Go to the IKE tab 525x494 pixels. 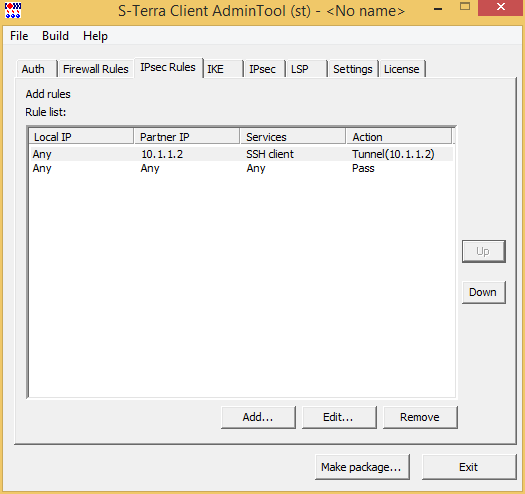tap(223, 69)
